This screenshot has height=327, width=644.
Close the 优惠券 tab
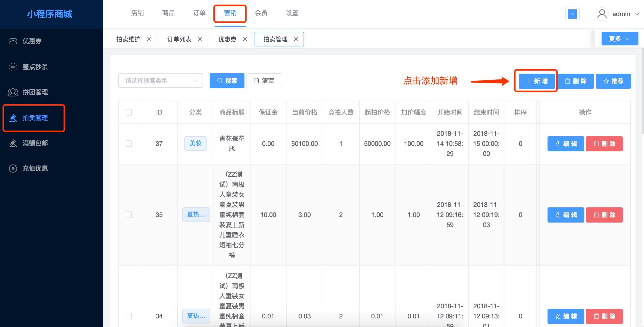click(x=245, y=39)
